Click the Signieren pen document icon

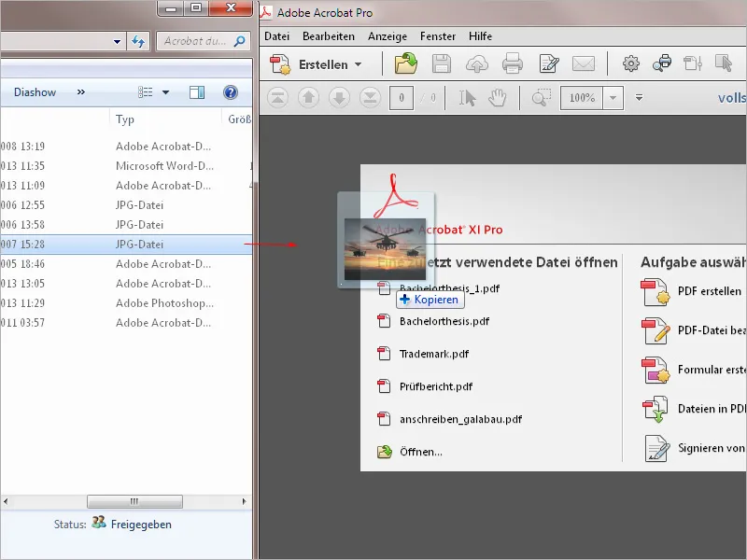pos(657,449)
